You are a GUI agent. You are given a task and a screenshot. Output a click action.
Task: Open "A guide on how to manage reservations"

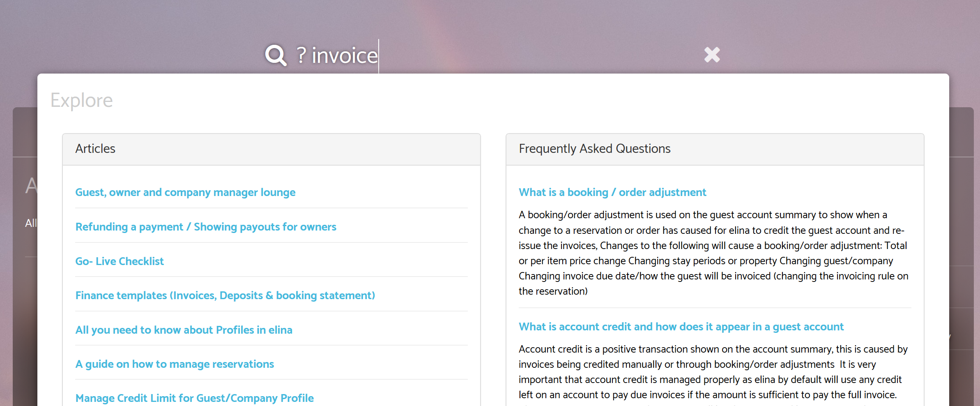pyautogui.click(x=175, y=364)
